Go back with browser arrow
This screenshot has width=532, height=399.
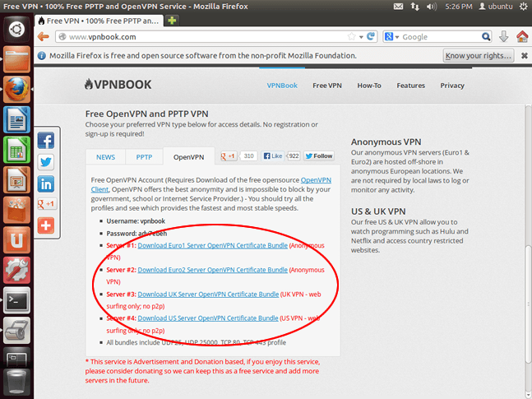tap(44, 37)
